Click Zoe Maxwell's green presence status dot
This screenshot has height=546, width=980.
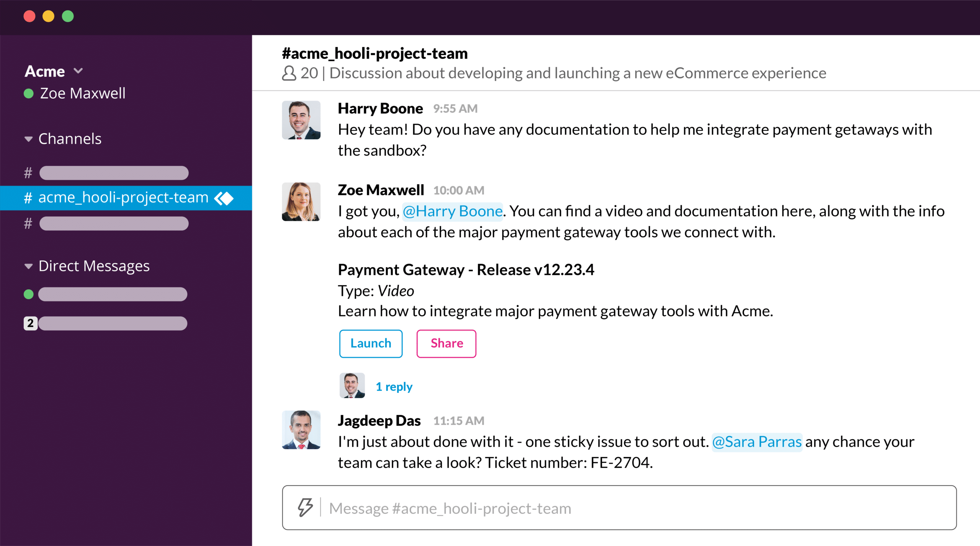[x=29, y=93]
